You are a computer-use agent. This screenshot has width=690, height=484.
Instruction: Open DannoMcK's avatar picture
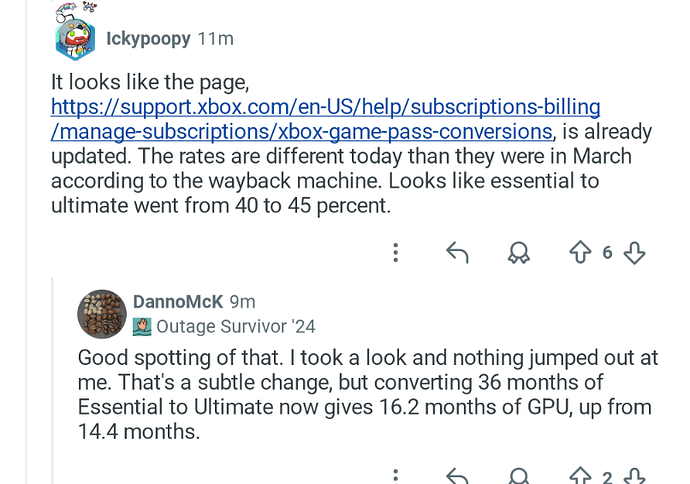[x=102, y=314]
